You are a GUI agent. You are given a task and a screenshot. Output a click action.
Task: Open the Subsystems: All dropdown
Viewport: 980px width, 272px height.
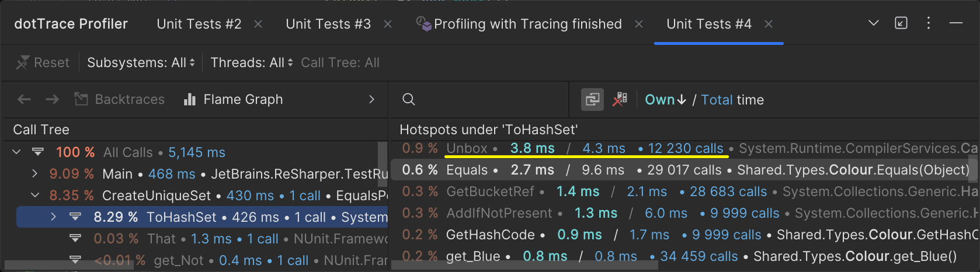coord(141,62)
